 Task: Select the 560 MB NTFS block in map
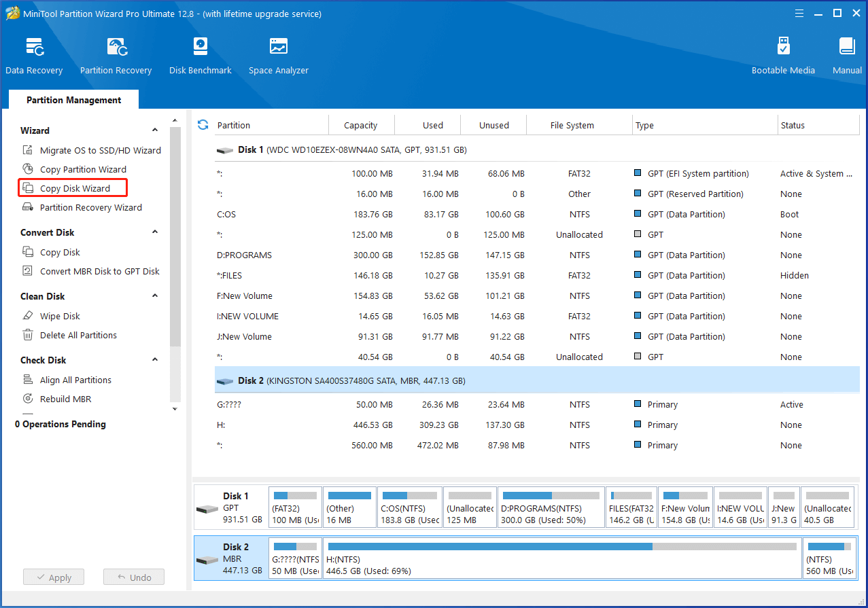click(829, 558)
